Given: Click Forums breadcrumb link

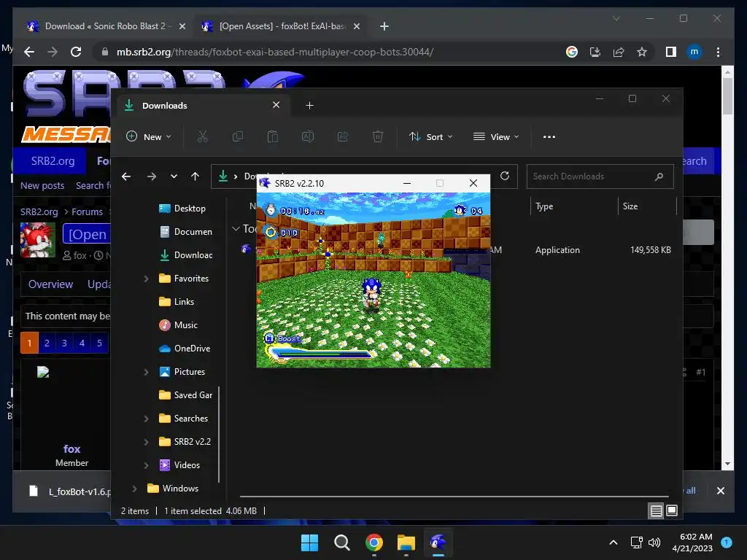Looking at the screenshot, I should [88, 212].
